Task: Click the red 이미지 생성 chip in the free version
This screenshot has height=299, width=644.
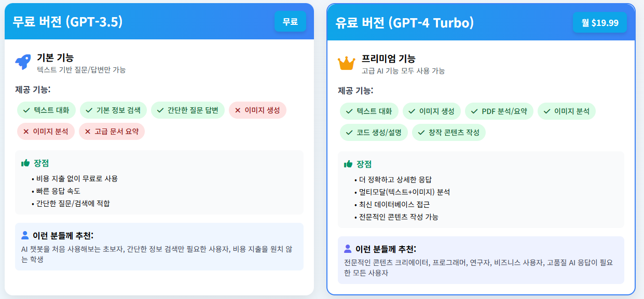Action: (x=257, y=110)
